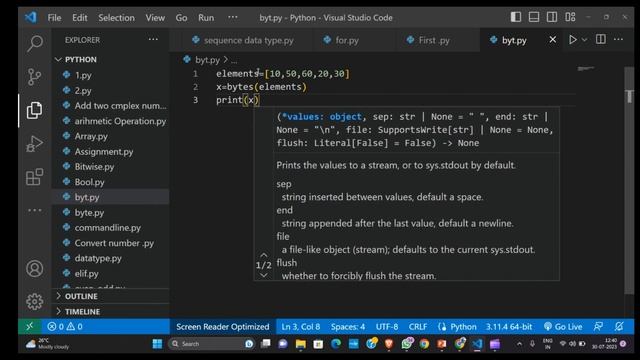
Task: Open commandline.py in Explorer
Action: point(107,228)
